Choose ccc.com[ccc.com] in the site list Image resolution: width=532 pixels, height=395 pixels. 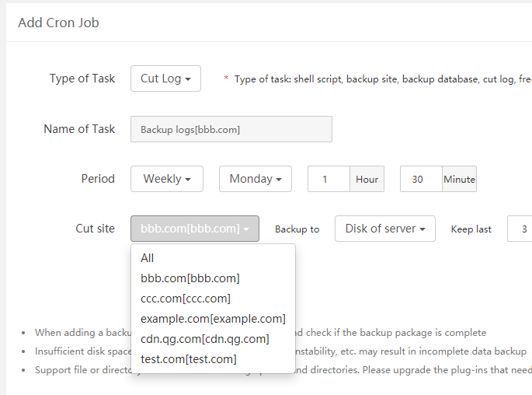[186, 299]
